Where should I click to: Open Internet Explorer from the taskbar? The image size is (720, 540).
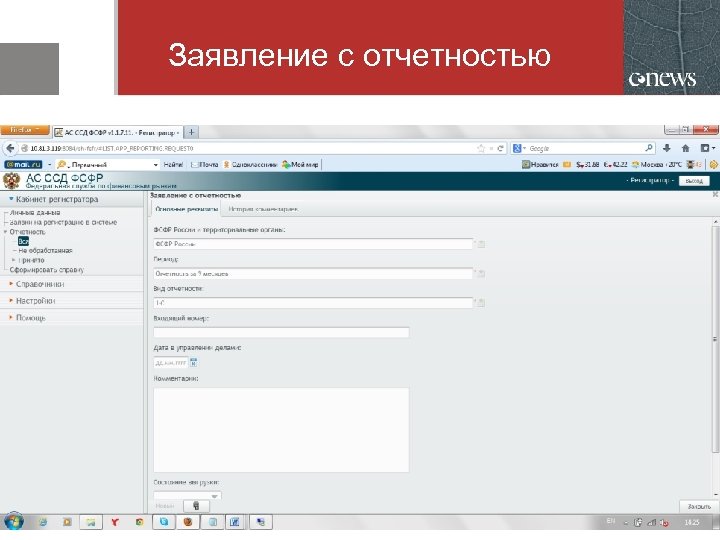click(x=43, y=522)
